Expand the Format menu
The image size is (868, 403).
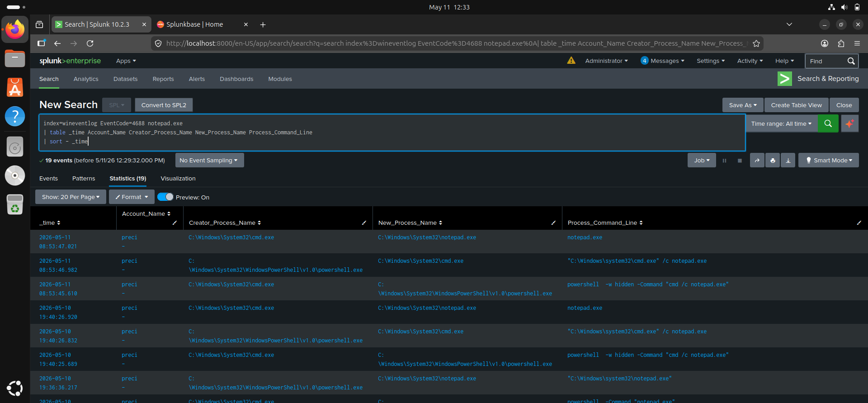tap(132, 197)
